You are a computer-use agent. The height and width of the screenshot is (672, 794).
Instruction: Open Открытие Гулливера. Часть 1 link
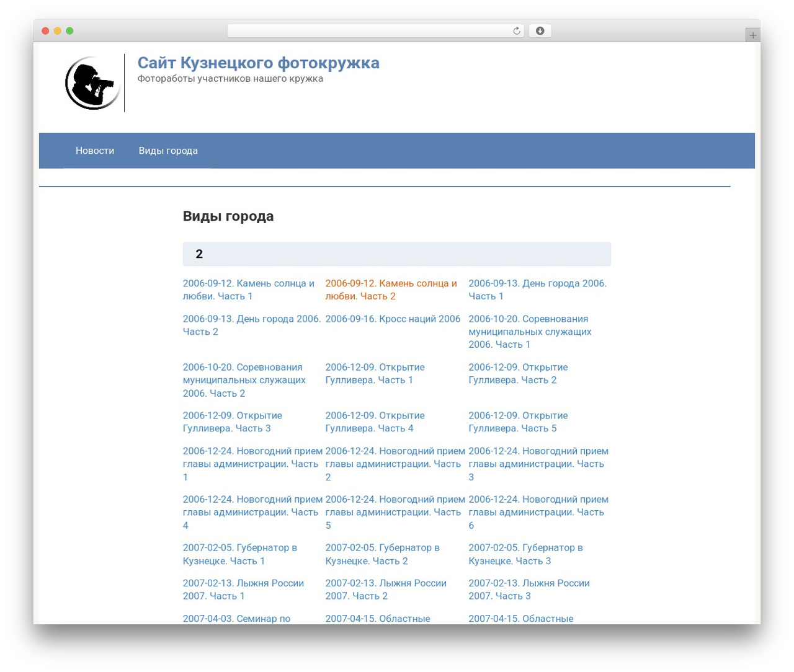coord(375,373)
